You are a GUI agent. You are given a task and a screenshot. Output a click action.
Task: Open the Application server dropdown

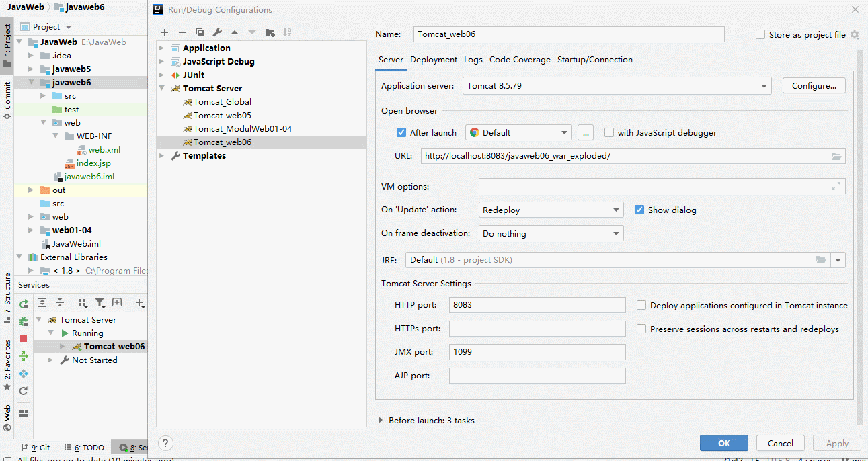pos(617,86)
